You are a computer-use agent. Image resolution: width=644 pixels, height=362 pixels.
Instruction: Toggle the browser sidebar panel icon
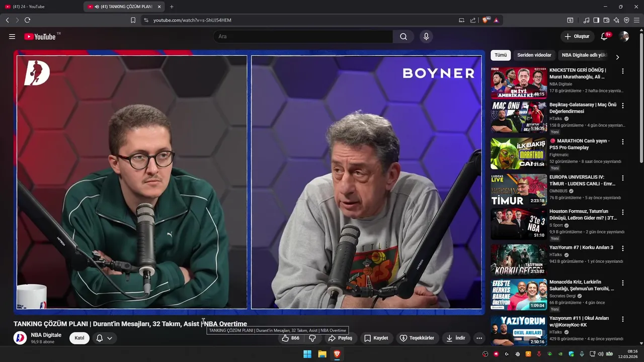pyautogui.click(x=596, y=20)
